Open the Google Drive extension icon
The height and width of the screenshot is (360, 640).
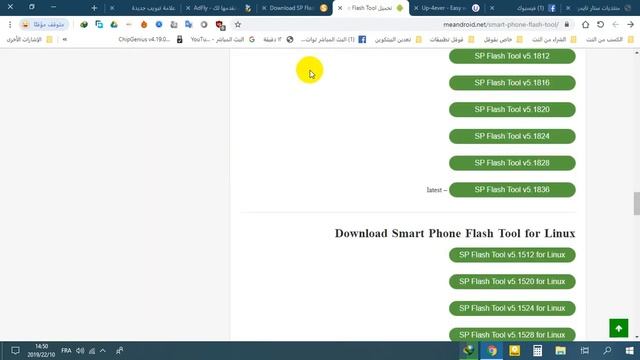pyautogui.click(x=114, y=25)
